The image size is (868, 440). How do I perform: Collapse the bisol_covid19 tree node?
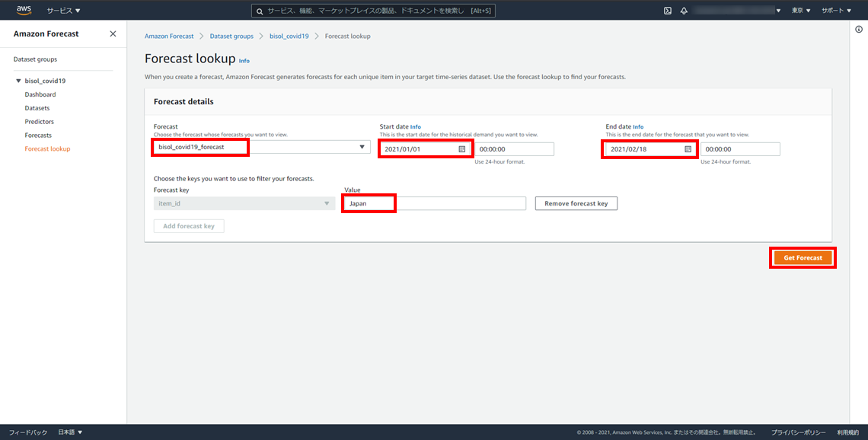coord(18,81)
